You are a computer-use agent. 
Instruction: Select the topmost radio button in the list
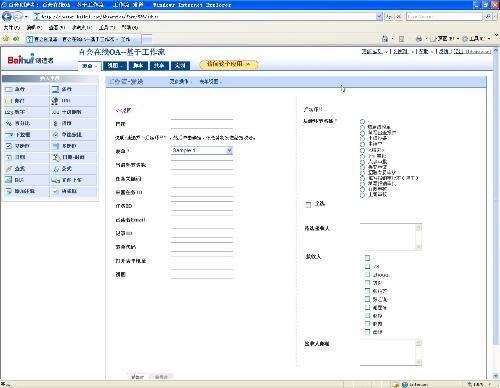tap(362, 121)
